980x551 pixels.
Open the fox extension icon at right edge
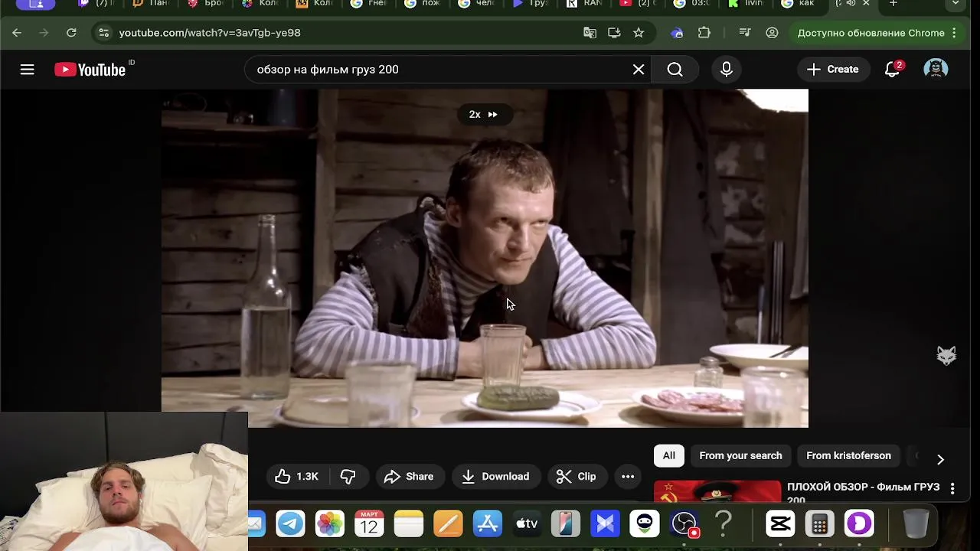tap(946, 356)
